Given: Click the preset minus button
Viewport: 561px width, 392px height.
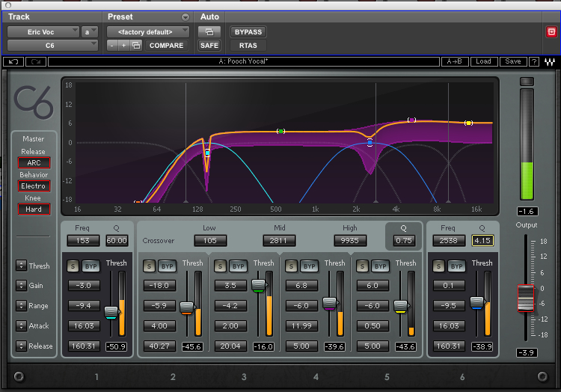Looking at the screenshot, I should point(112,46).
